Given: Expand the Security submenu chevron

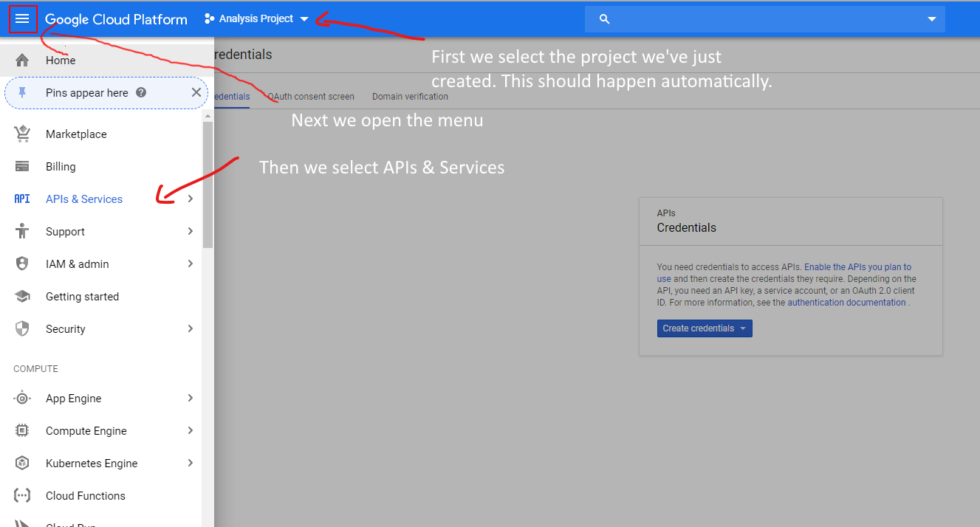Looking at the screenshot, I should 191,329.
